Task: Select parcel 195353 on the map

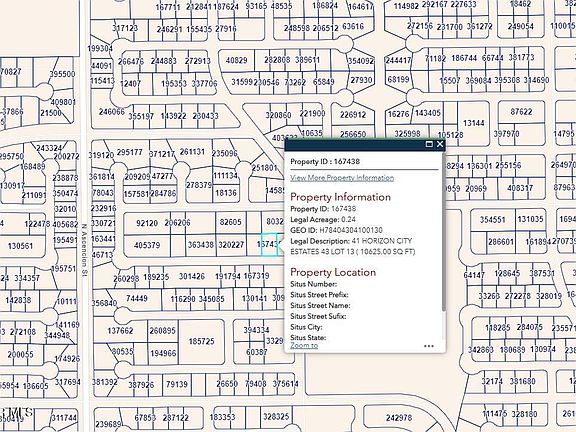Action: 174,84
